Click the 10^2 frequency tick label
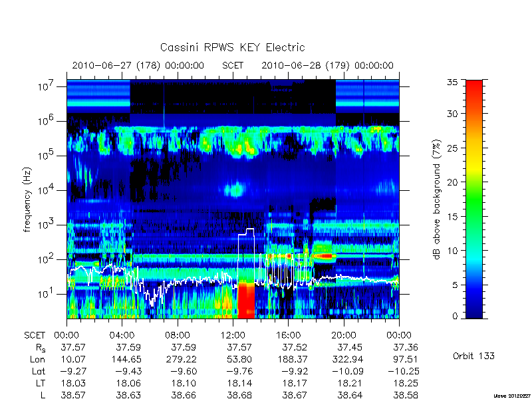The image size is (532, 399). 45,259
